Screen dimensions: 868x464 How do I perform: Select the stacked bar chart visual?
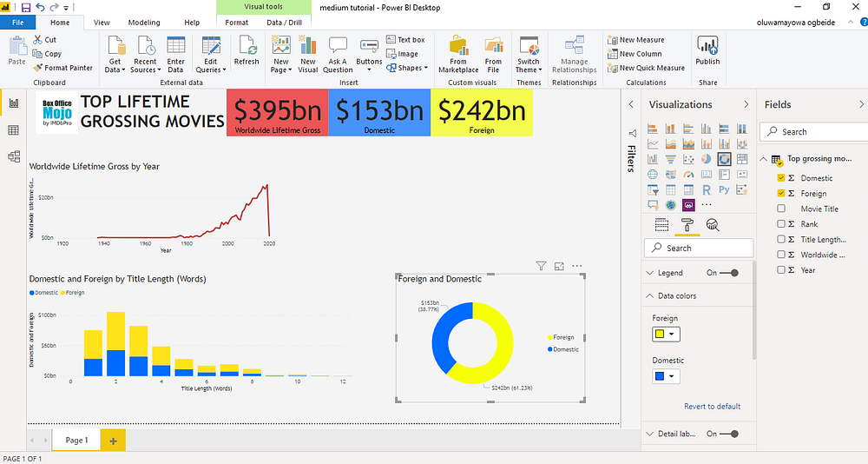[653, 129]
